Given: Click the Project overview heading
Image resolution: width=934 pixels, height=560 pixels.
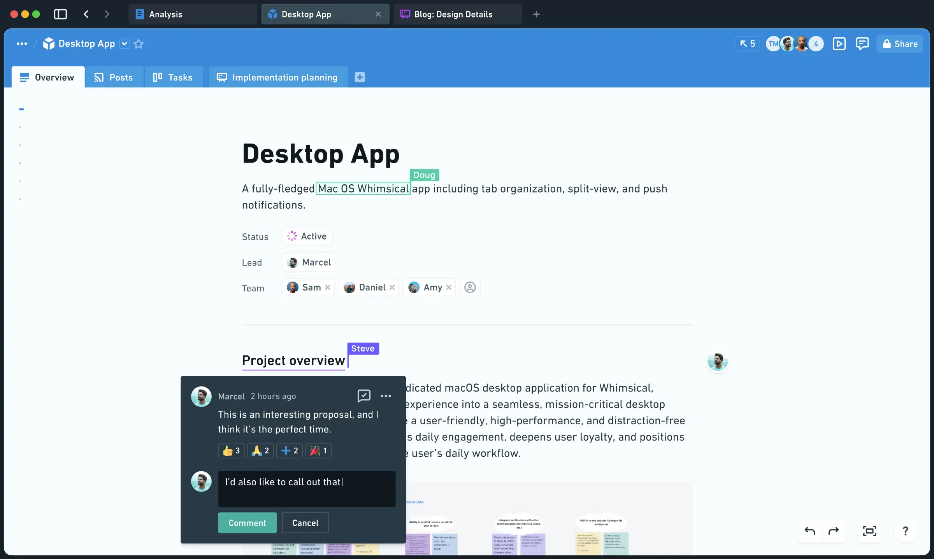Looking at the screenshot, I should (x=293, y=360).
